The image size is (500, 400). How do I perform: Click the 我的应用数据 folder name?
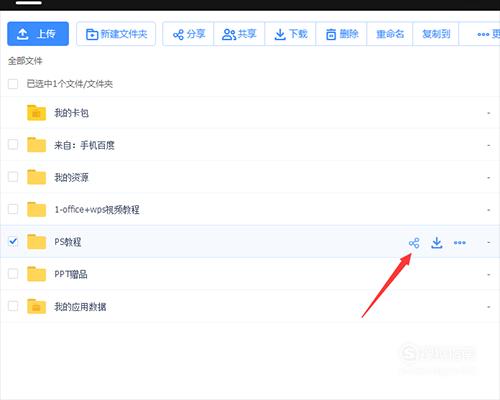coord(80,307)
